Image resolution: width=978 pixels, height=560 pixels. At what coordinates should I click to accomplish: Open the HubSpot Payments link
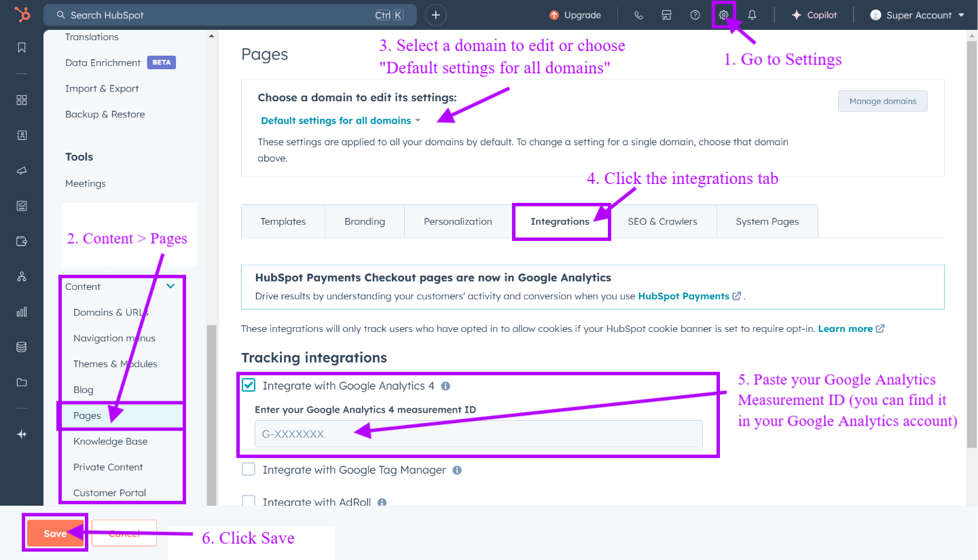[x=689, y=296]
